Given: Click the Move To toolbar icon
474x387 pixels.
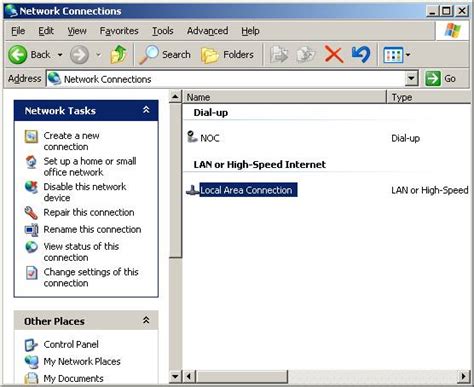Looking at the screenshot, I should 279,54.
